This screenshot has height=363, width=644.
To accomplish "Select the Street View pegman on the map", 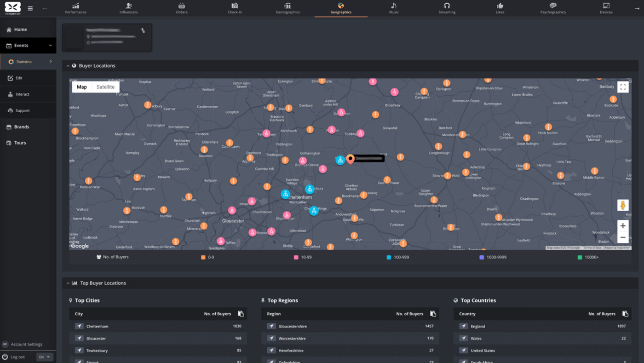I will coord(623,205).
